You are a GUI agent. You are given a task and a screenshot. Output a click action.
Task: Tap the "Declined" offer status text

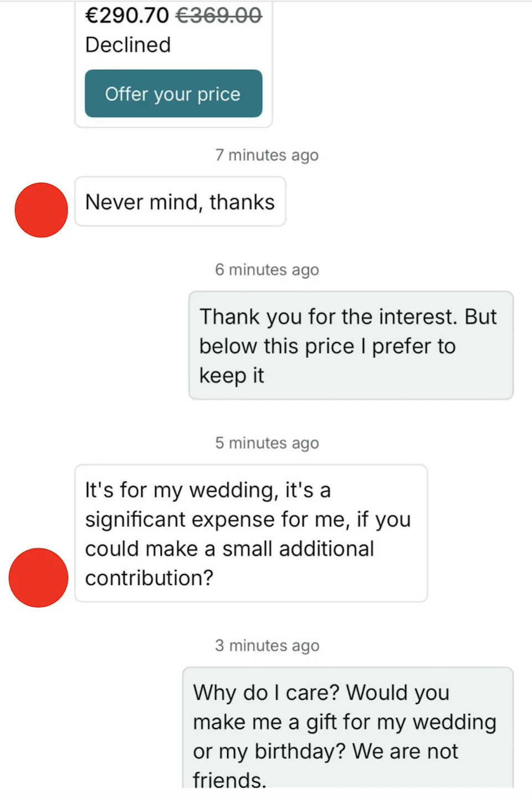pyautogui.click(x=128, y=45)
